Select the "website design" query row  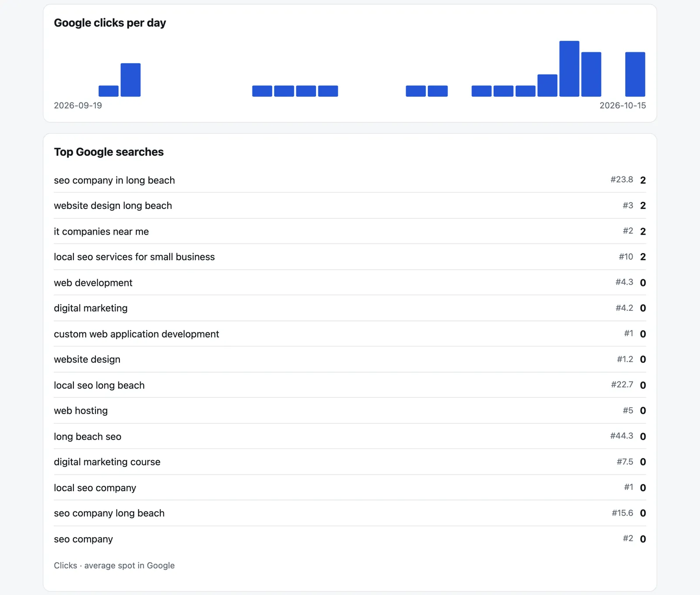pos(350,359)
